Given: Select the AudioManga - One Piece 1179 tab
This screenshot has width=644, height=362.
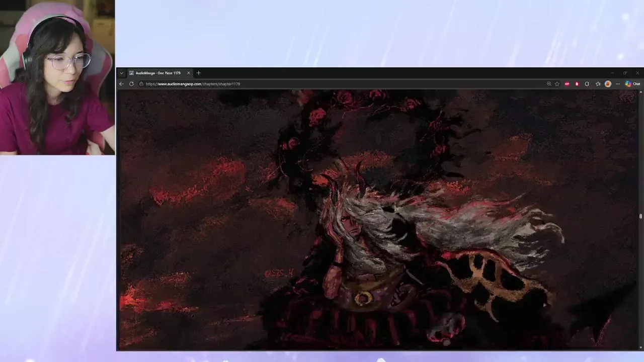Looking at the screenshot, I should coord(158,73).
